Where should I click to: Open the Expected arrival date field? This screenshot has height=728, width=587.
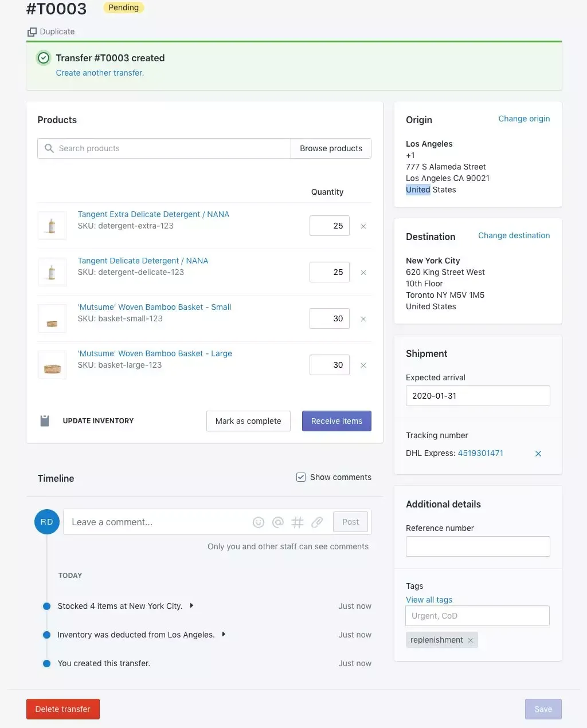coord(478,396)
